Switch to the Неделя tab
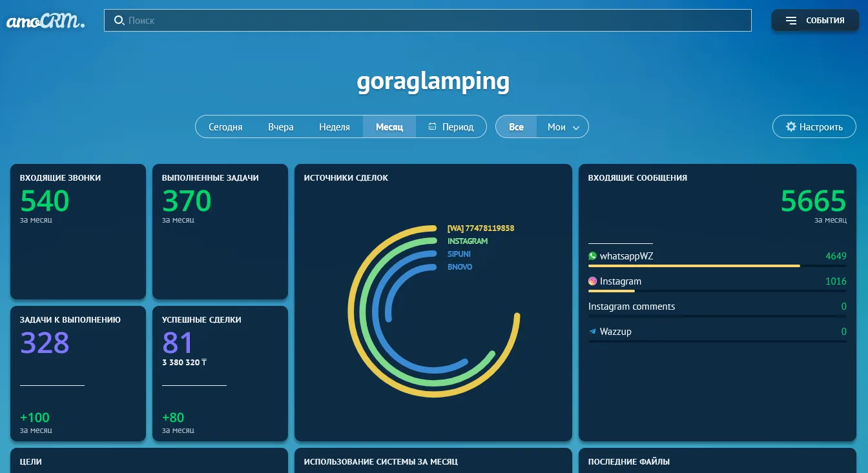Image resolution: width=868 pixels, height=473 pixels. (335, 127)
